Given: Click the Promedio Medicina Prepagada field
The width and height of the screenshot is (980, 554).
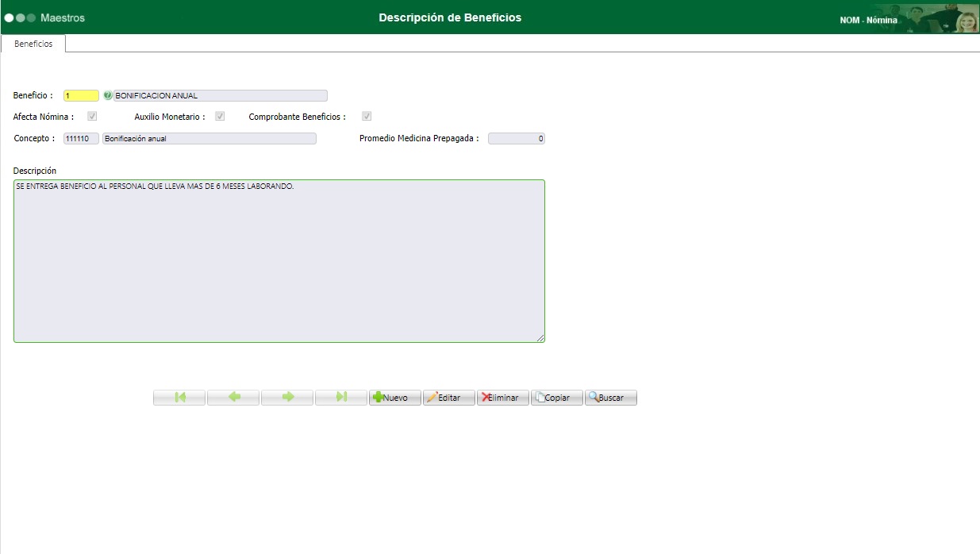Looking at the screenshot, I should [x=516, y=137].
